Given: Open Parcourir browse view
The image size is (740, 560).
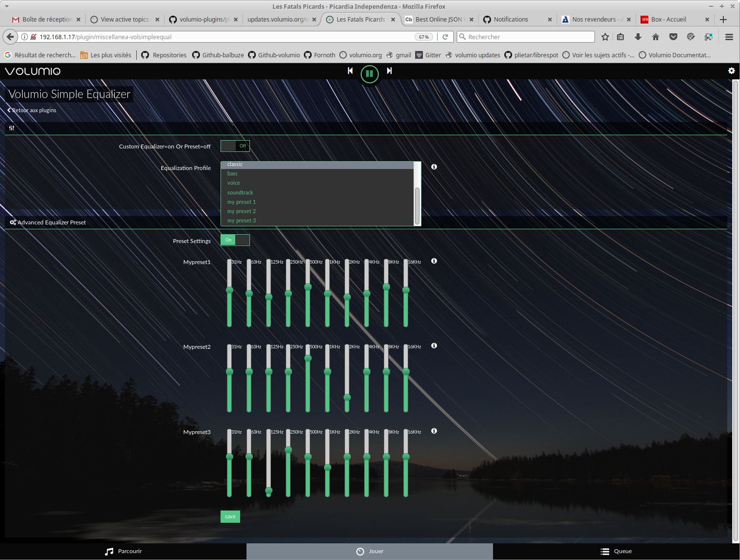Looking at the screenshot, I should tap(123, 551).
